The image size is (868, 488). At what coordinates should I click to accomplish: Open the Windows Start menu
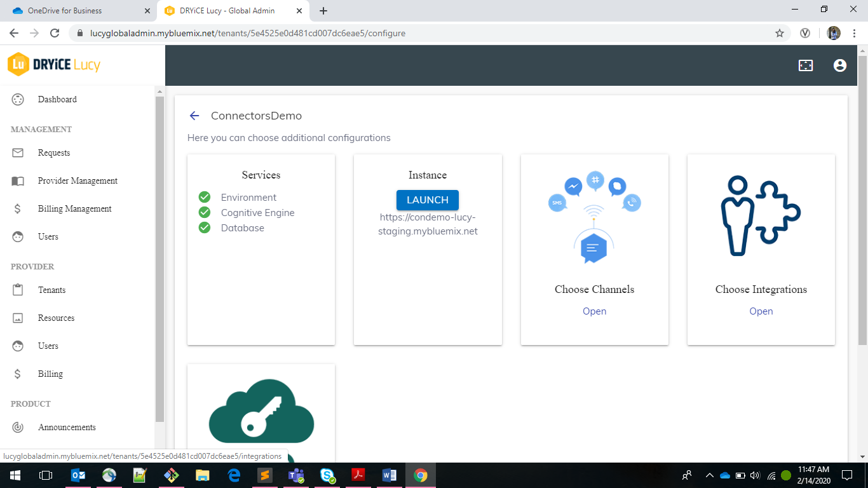[15, 475]
